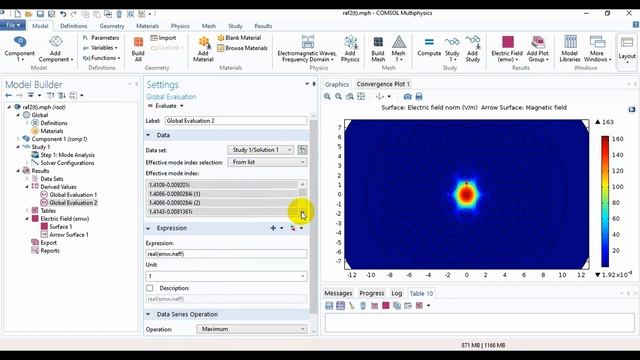The image size is (640, 360).
Task: Select mode index 1.4143-0.0081361i
Action: click(222, 211)
